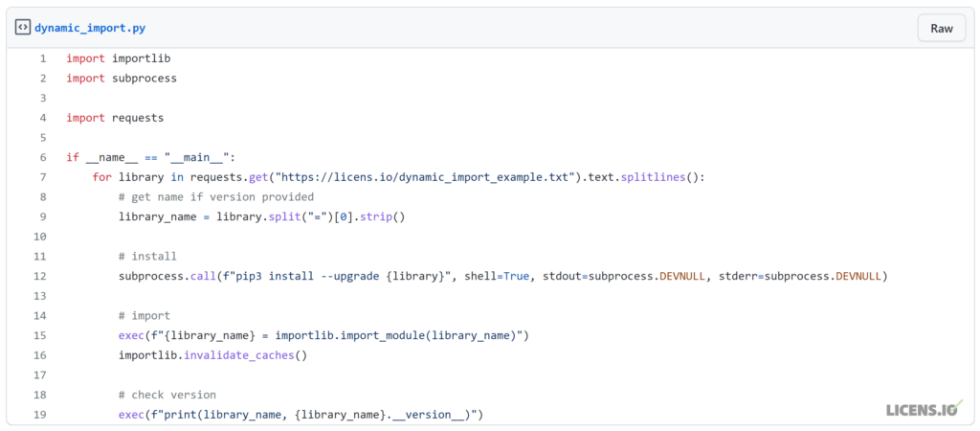This screenshot has height=431, width=980.
Task: Select line number 15
Action: tap(40, 335)
